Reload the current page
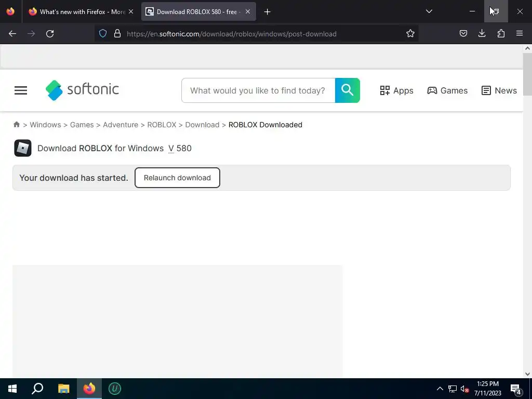 coord(50,34)
